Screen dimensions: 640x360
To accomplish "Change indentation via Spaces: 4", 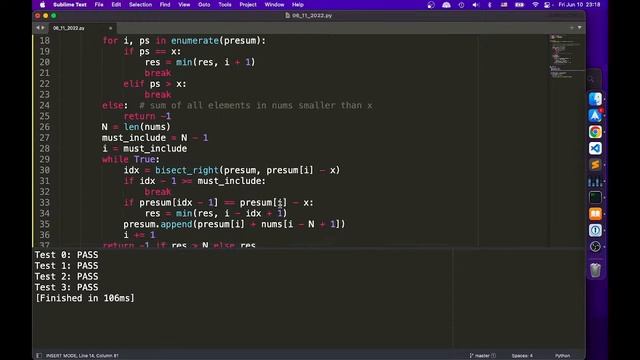I will click(x=522, y=356).
